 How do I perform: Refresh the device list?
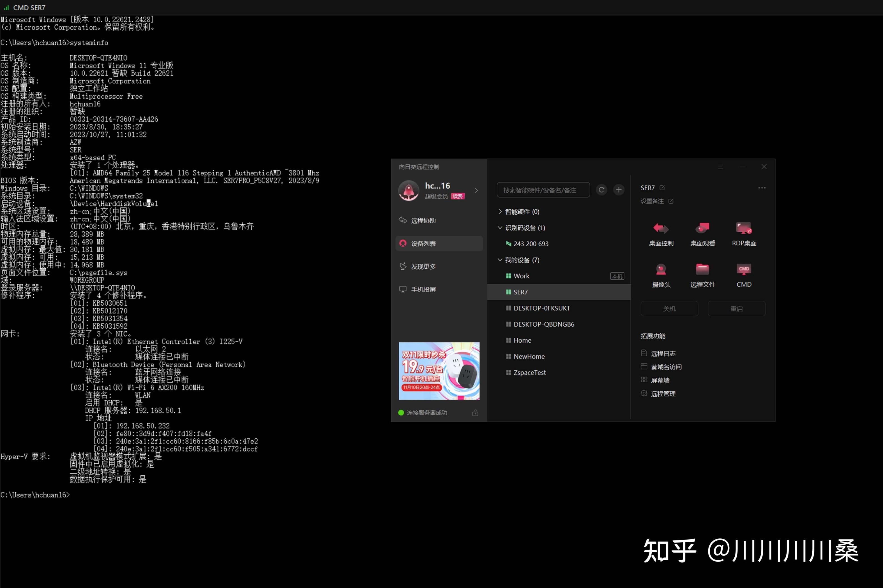coord(601,190)
